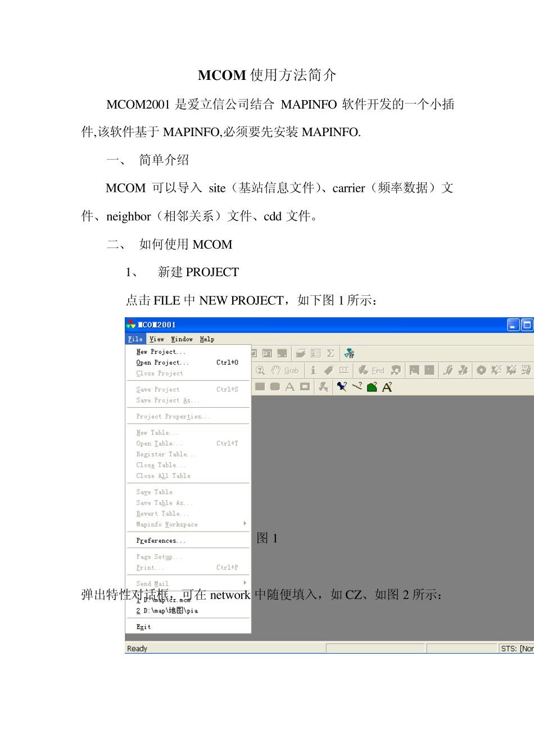This screenshot has width=534, height=756.
Task: Click the STS status bar field
Action: (x=517, y=649)
